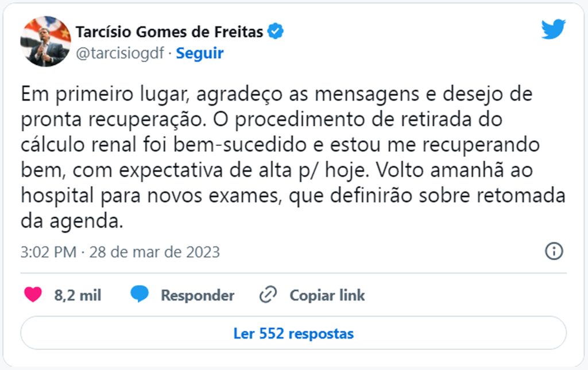The height and width of the screenshot is (370, 588).
Task: Click the words 'cálculo renal' in tweet
Action: point(78,145)
